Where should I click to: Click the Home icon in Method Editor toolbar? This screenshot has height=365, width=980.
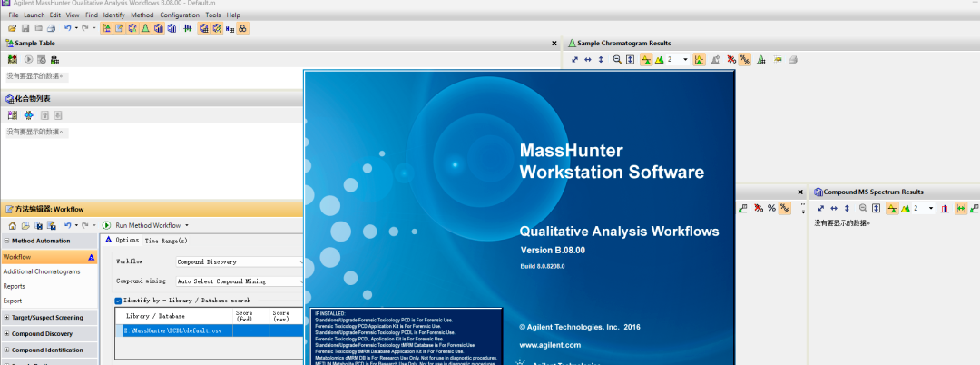point(12,225)
